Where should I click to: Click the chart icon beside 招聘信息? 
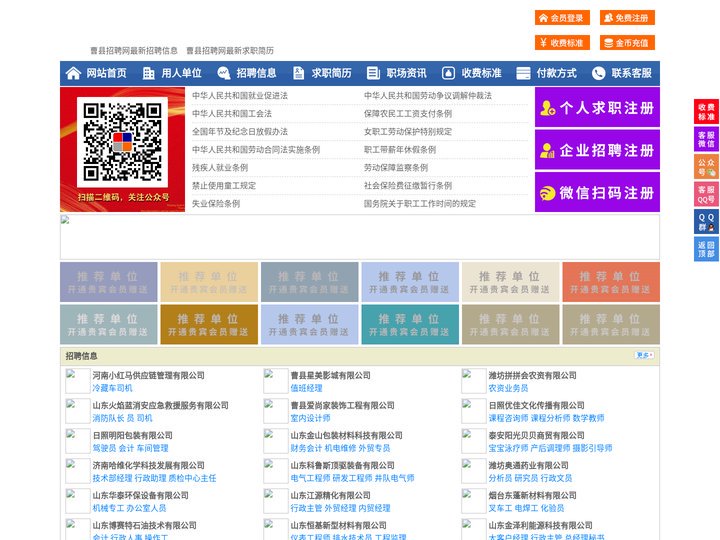(x=224, y=73)
